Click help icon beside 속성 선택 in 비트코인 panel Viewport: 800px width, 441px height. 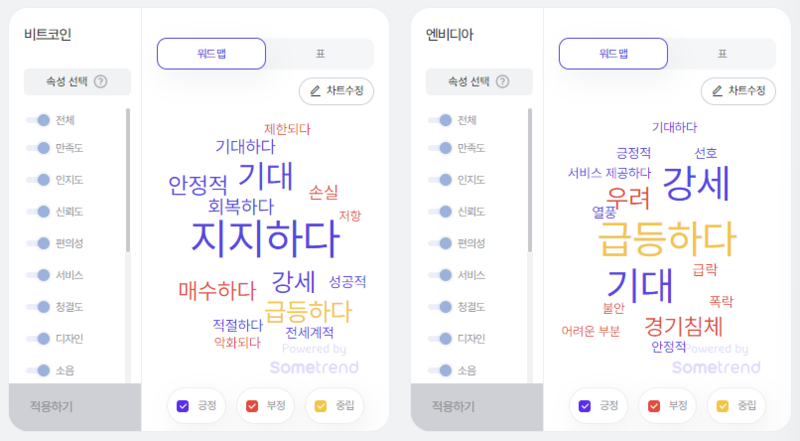pyautogui.click(x=101, y=82)
